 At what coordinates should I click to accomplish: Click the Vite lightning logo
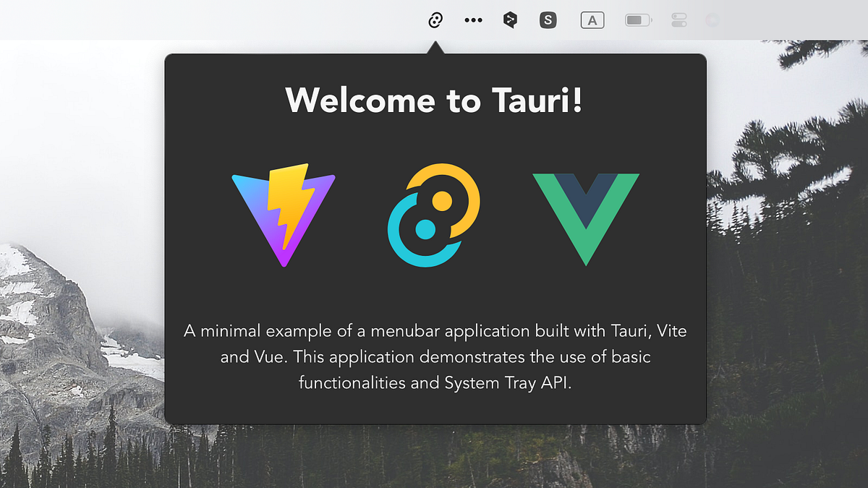(284, 215)
